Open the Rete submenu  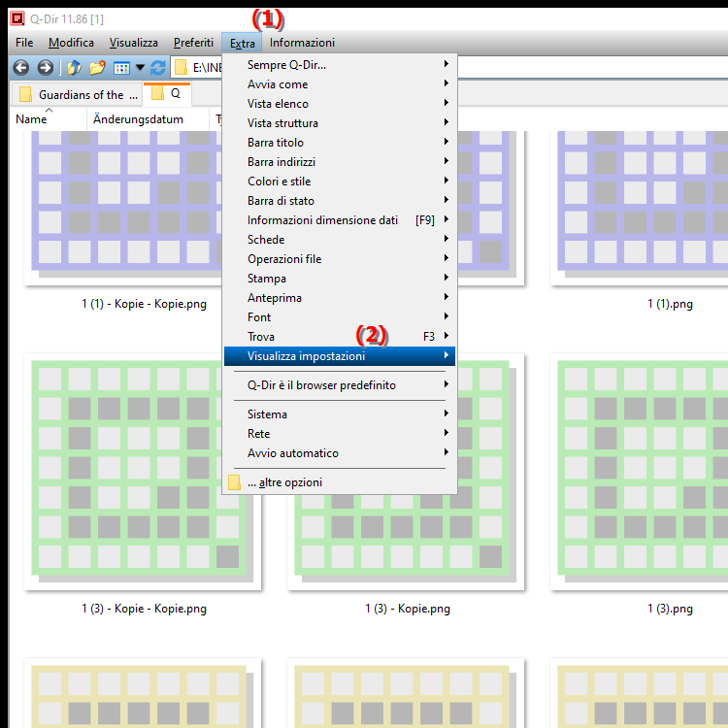coord(340,434)
